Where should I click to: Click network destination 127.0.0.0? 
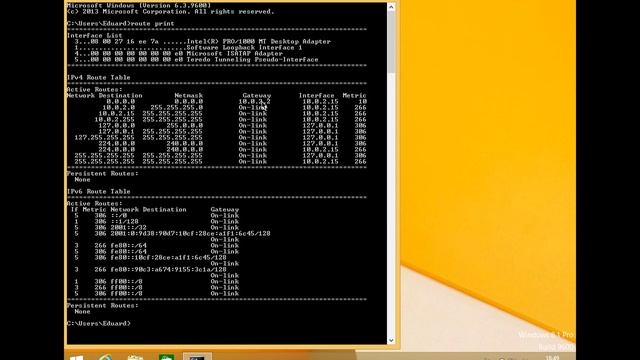116,126
